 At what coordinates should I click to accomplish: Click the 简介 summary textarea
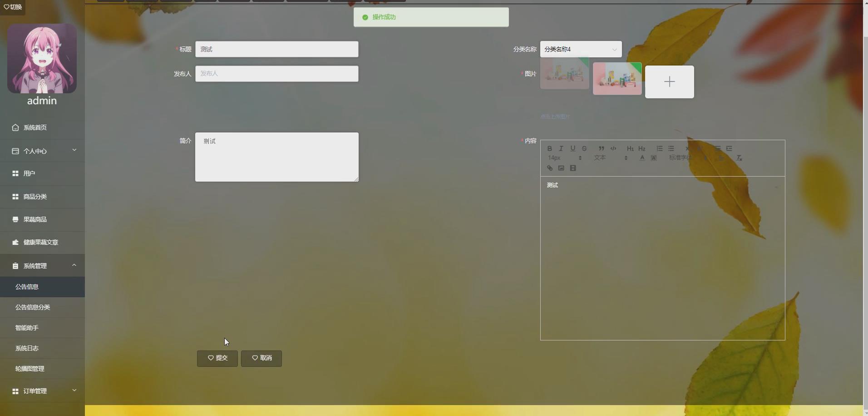[x=277, y=157]
